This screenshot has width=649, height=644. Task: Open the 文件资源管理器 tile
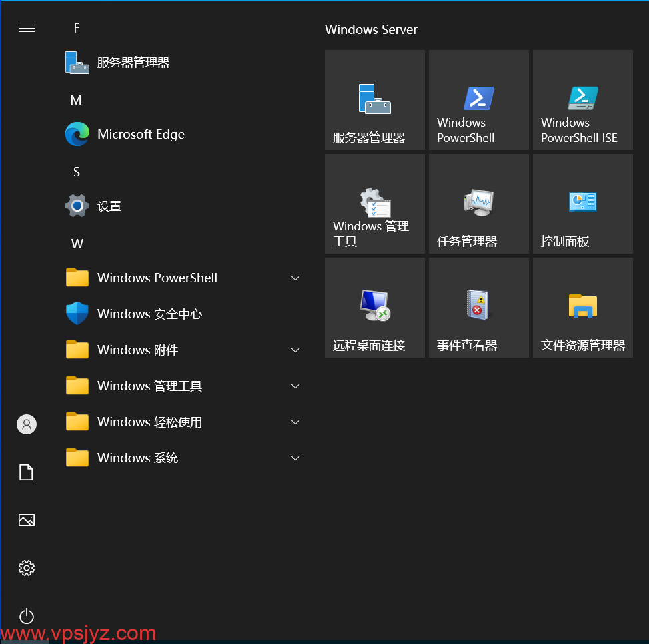point(583,307)
